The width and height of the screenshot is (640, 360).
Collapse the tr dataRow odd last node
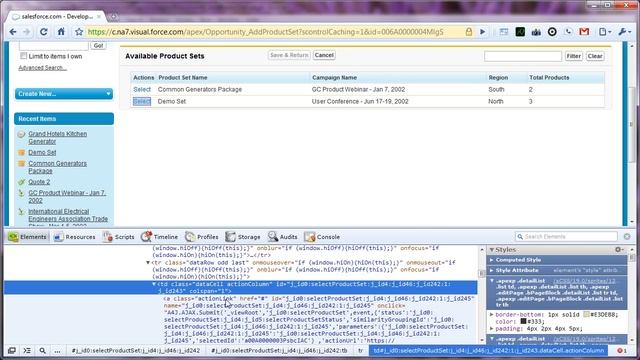click(148, 263)
